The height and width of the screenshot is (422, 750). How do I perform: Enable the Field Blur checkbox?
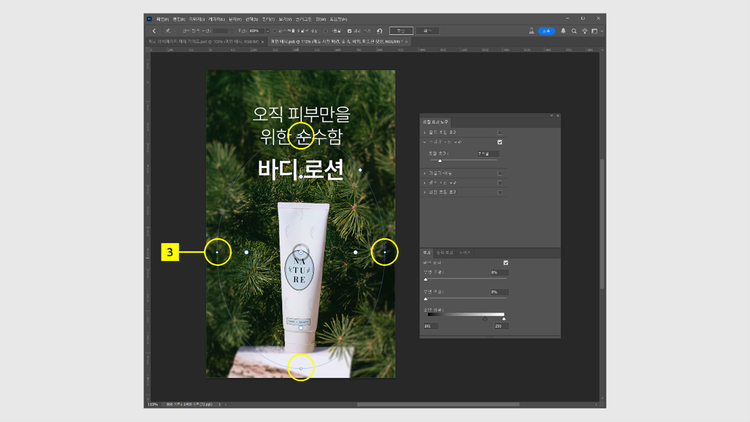tap(500, 133)
